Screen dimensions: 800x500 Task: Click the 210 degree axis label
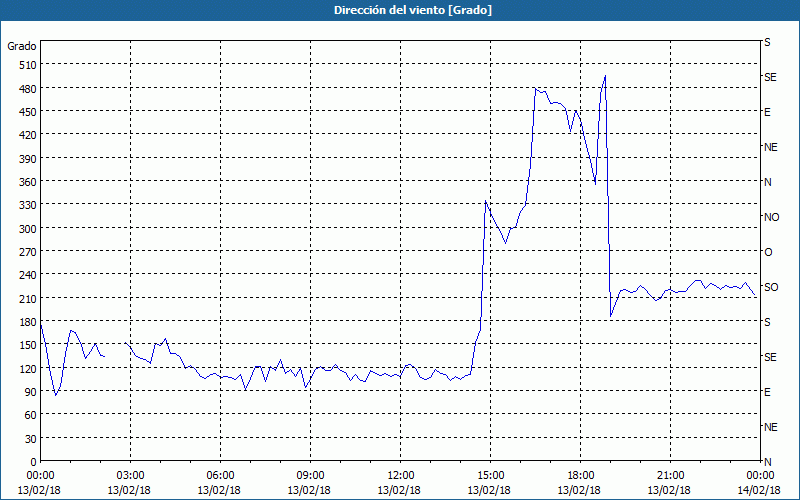28,298
